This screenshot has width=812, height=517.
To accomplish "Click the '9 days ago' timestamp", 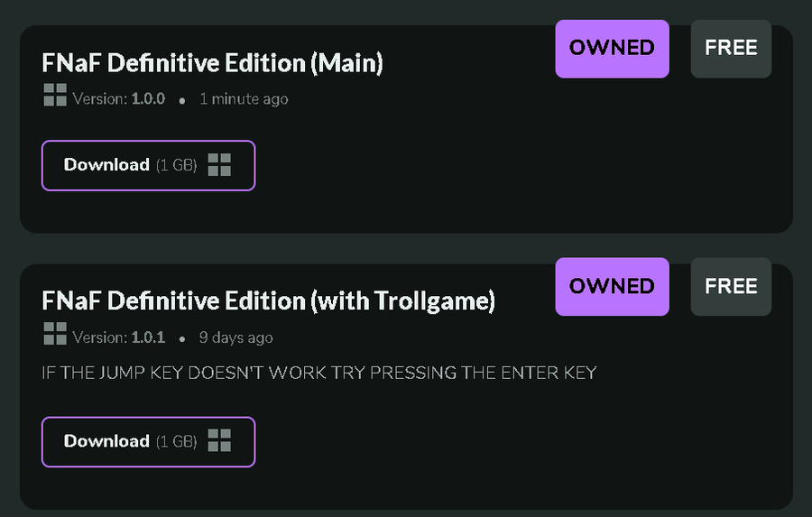I will [x=236, y=337].
